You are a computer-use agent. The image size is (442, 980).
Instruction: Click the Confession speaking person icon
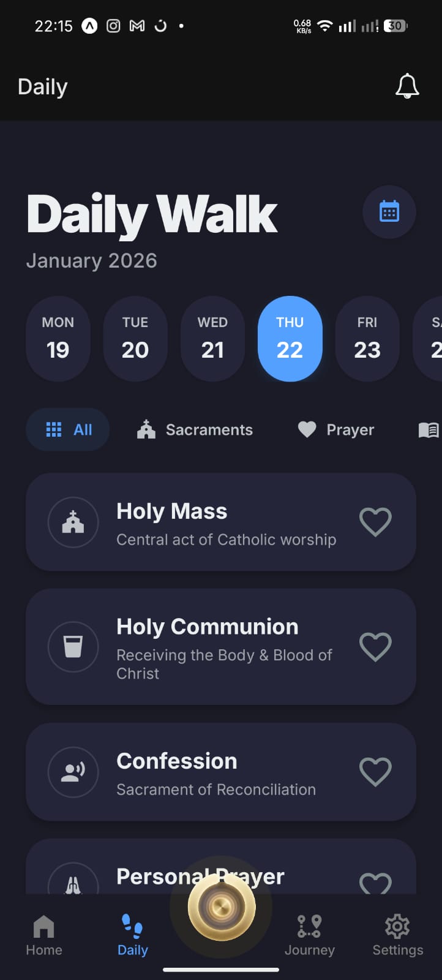pyautogui.click(x=73, y=772)
